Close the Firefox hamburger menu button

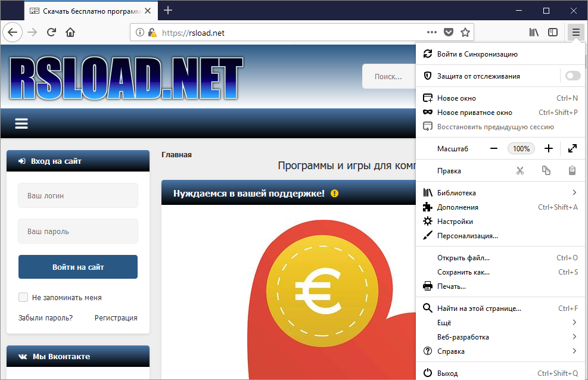pos(575,33)
